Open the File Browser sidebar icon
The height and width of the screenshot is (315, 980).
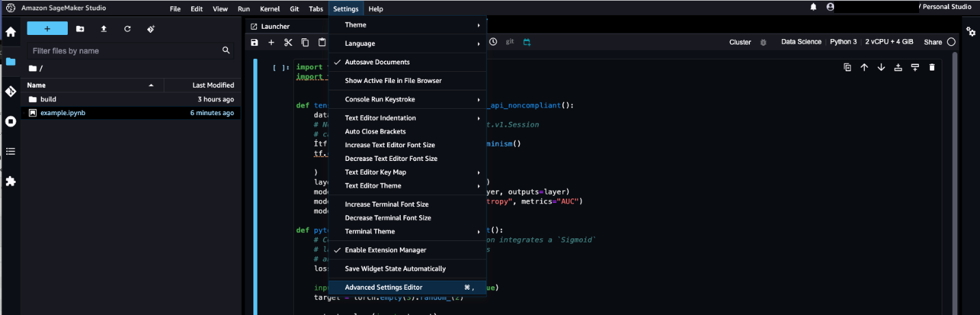[10, 62]
